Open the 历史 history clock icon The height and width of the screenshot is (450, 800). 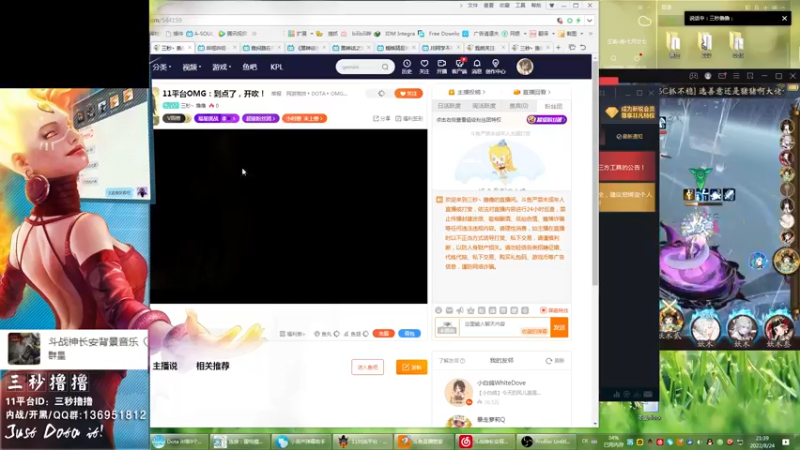coord(407,64)
